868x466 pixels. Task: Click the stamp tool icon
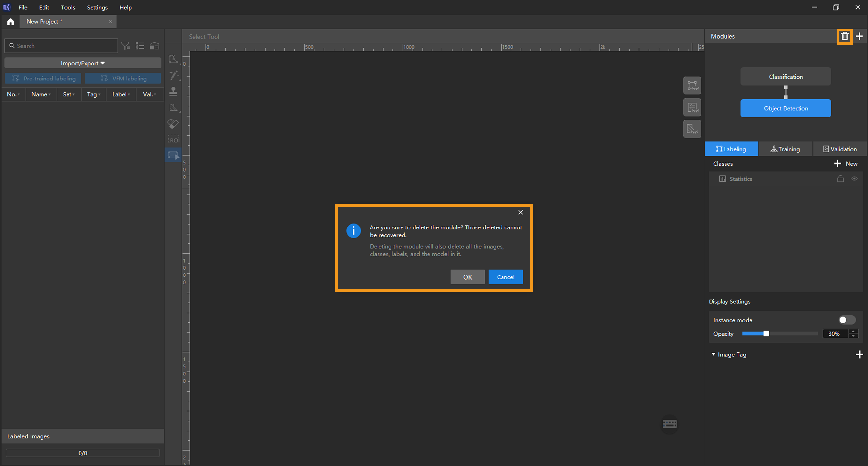click(x=173, y=91)
